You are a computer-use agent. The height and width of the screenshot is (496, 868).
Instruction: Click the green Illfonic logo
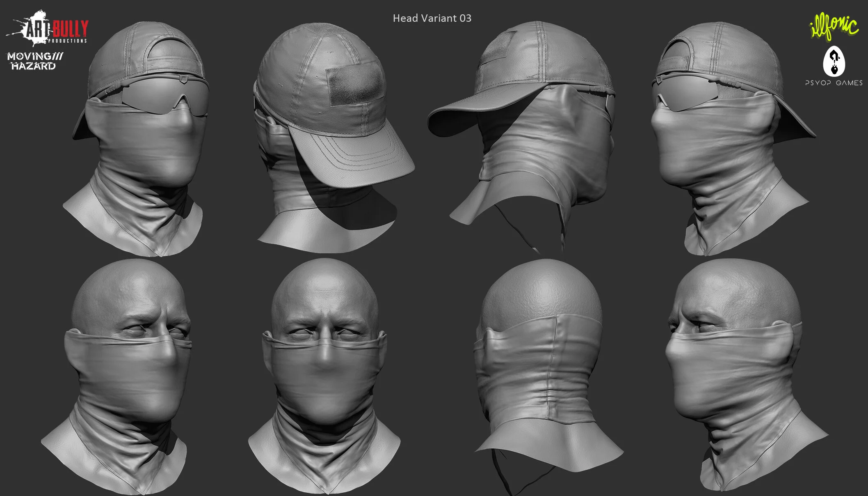pos(834,27)
